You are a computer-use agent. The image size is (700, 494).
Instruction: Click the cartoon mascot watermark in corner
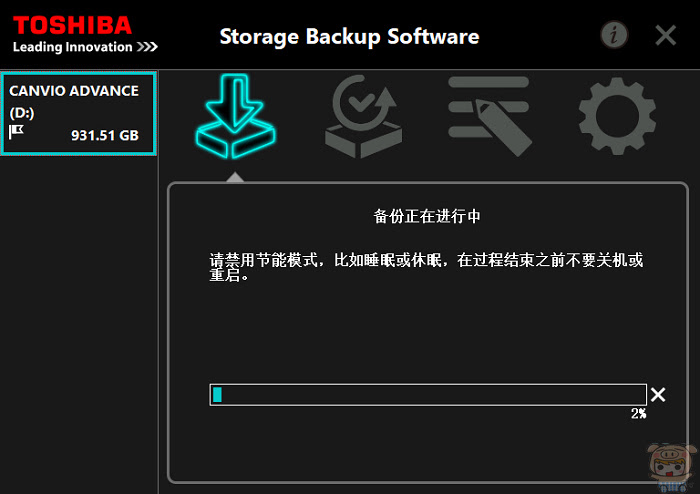[673, 468]
